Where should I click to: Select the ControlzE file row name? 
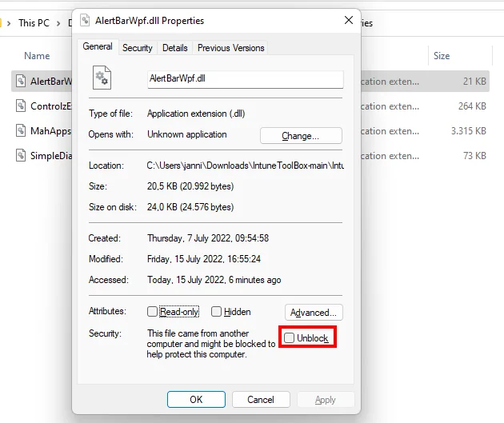(x=50, y=106)
